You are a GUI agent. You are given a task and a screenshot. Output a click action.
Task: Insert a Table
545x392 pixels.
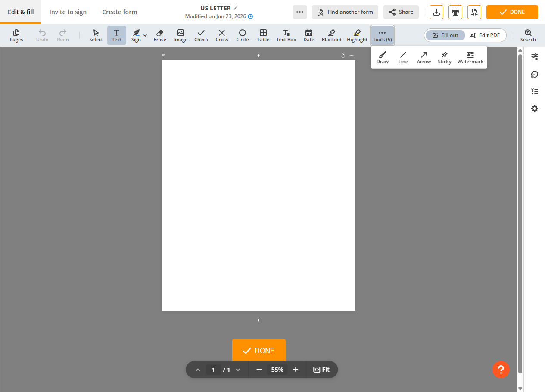(x=263, y=35)
